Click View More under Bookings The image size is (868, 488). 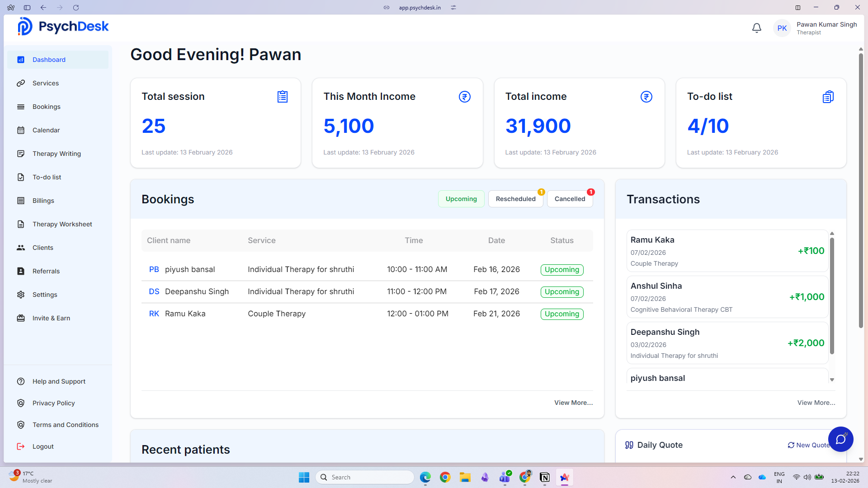tap(573, 403)
